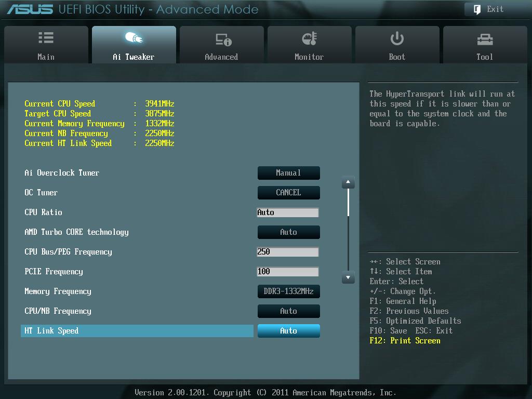The width and height of the screenshot is (532, 399).
Task: Switch to the Advanced tab label
Action: click(221, 57)
